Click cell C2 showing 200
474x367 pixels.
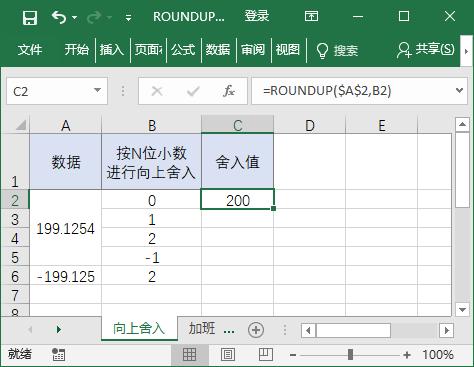pyautogui.click(x=237, y=200)
